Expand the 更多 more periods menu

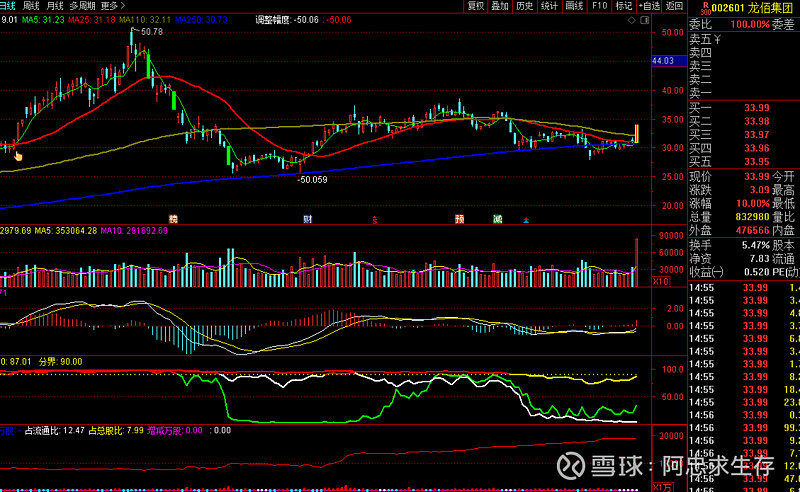112,6
